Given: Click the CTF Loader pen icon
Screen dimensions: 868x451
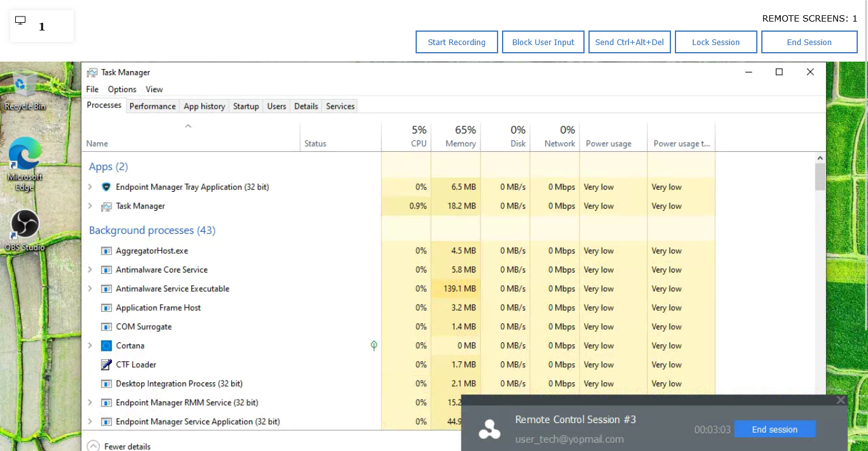Looking at the screenshot, I should pyautogui.click(x=106, y=365).
